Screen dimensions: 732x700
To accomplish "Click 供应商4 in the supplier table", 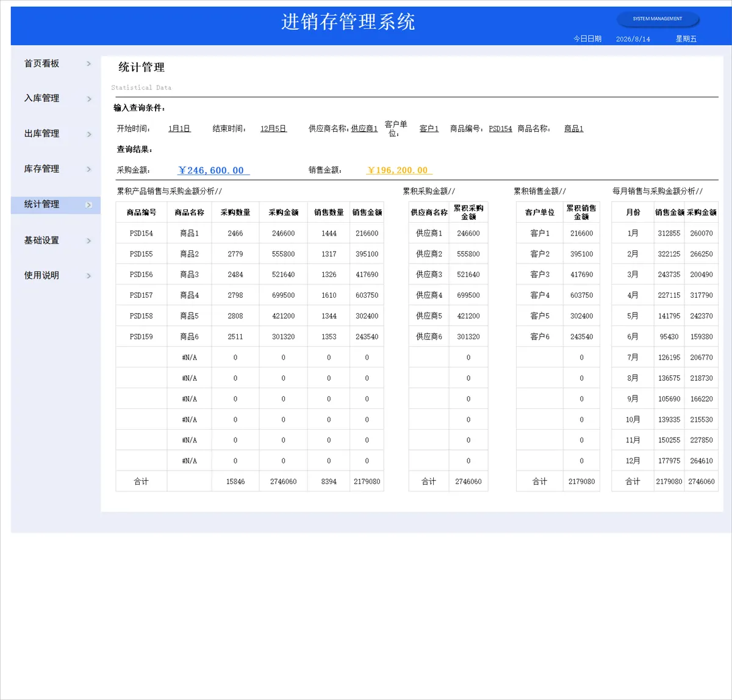I will 429,295.
